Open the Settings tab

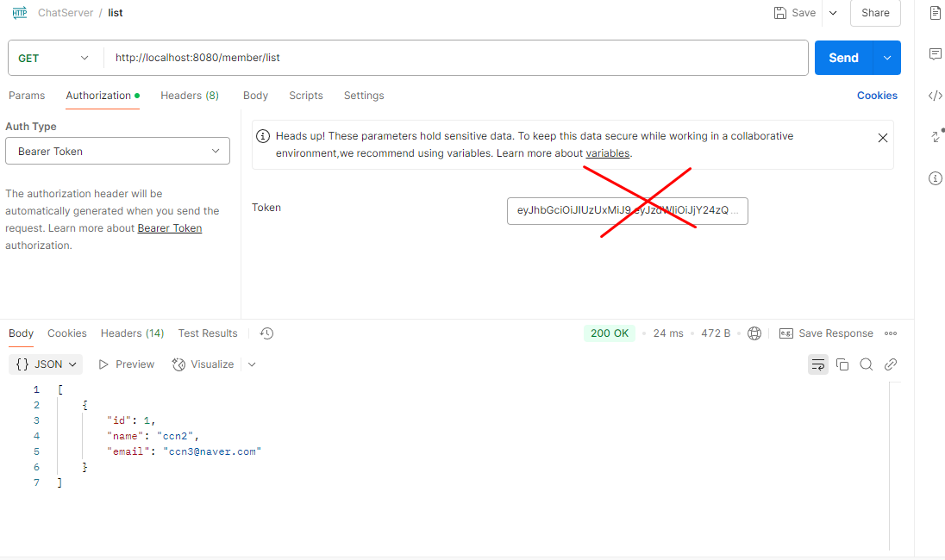364,96
